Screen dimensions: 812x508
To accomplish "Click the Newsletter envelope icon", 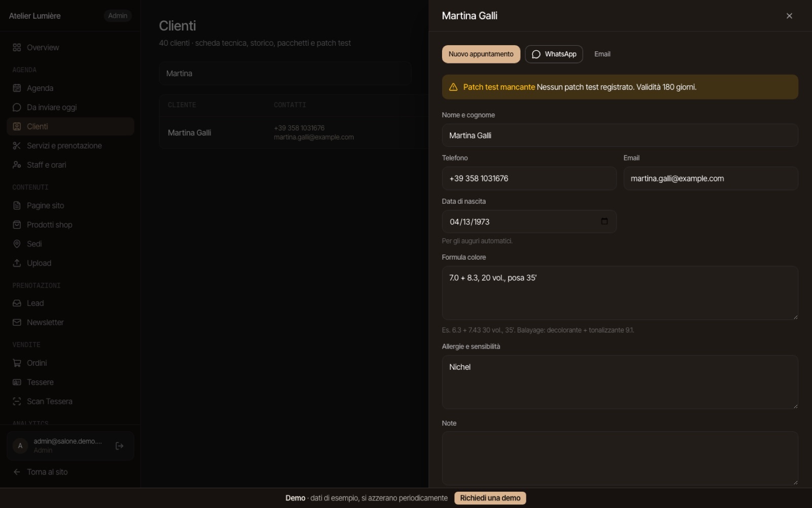I will click(17, 323).
